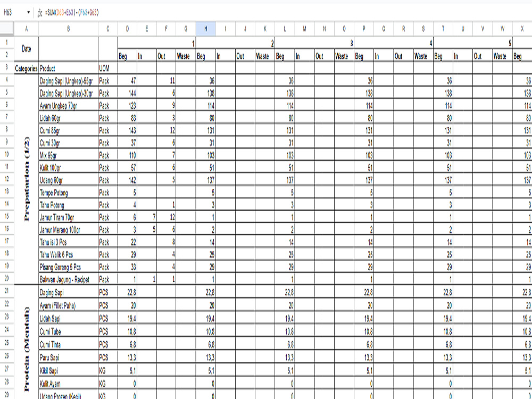Select column B header
This screenshot has width=532, height=399.
[x=69, y=29]
